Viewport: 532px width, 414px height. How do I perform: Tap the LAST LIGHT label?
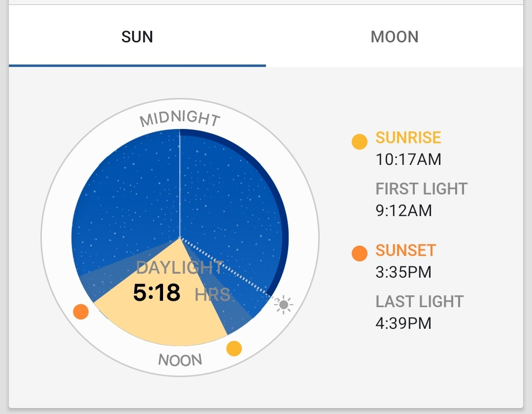pyautogui.click(x=419, y=301)
